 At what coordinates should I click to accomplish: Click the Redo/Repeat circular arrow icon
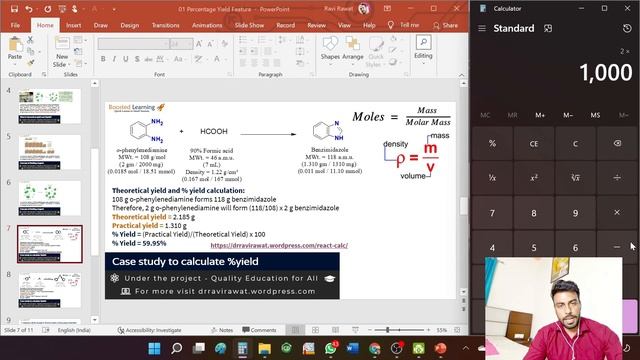click(48, 9)
